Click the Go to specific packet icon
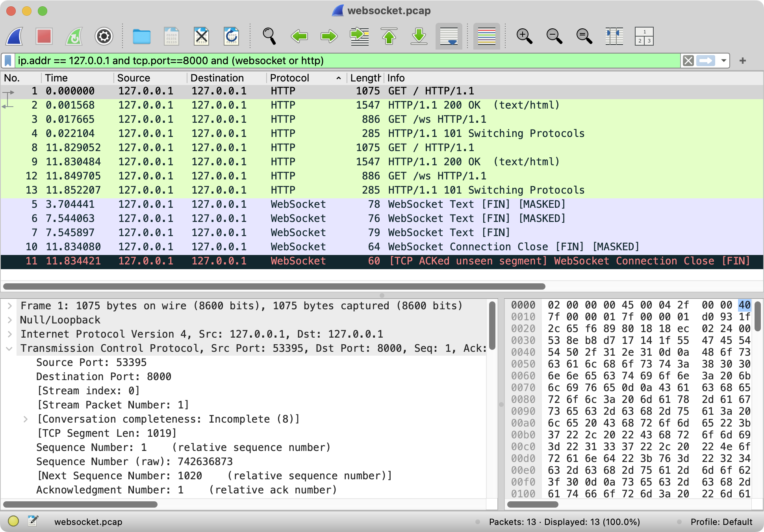This screenshot has width=764, height=532. (359, 36)
